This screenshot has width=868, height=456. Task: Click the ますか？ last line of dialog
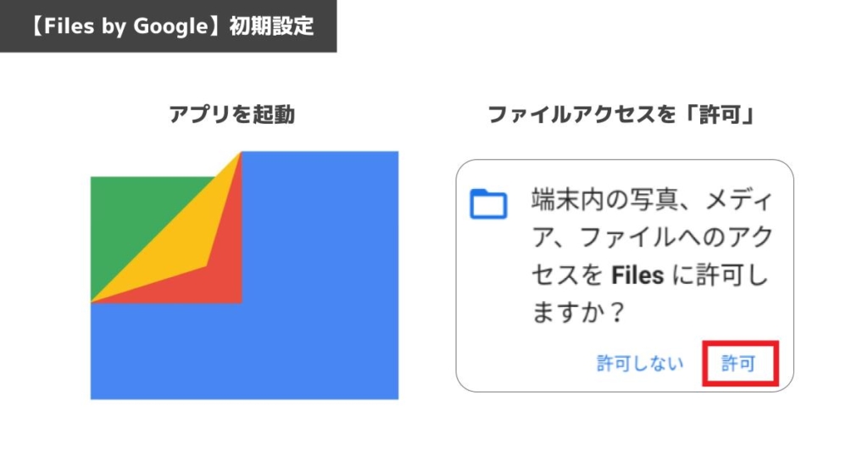(x=579, y=313)
